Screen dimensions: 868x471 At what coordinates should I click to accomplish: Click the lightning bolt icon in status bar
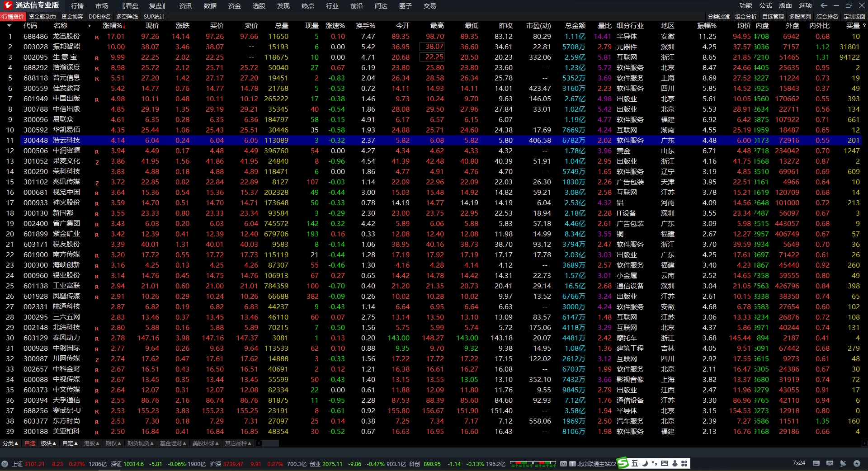pos(857,463)
